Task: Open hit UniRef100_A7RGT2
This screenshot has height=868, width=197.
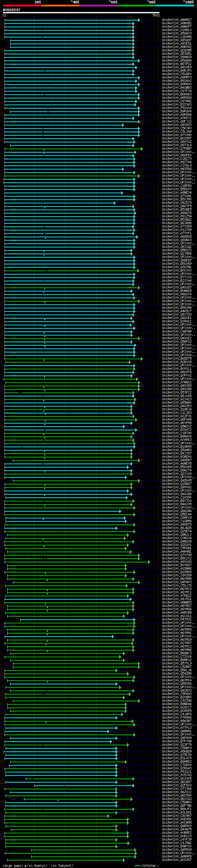Action: pos(177,118)
